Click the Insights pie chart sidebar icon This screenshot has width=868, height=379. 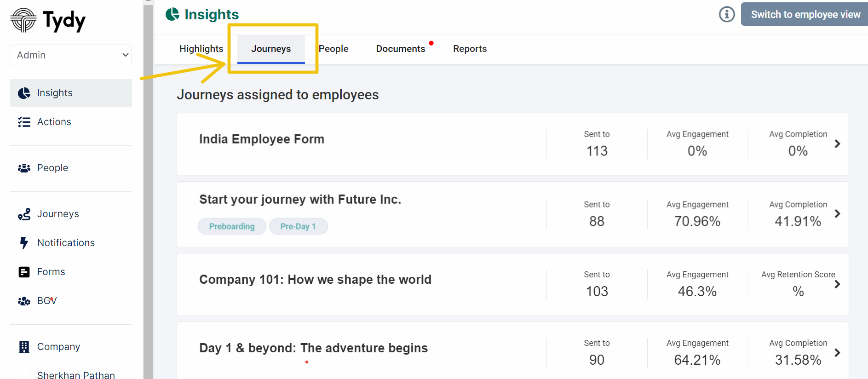tap(24, 93)
